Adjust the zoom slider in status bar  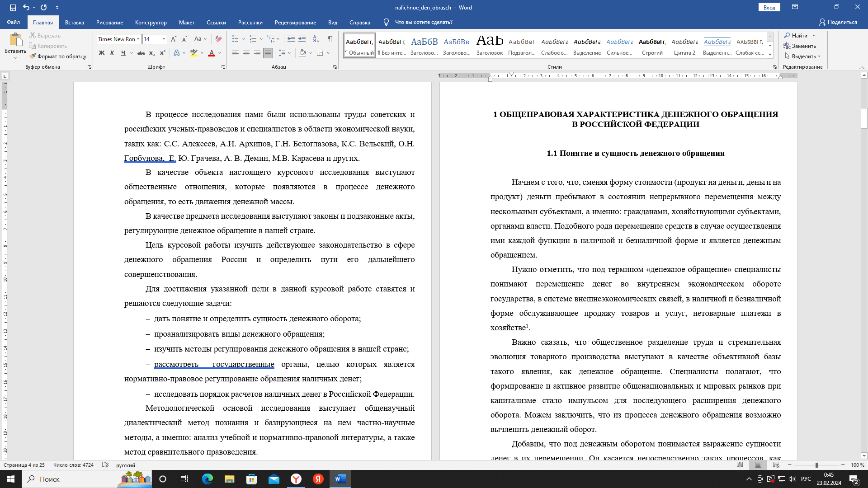(816, 465)
